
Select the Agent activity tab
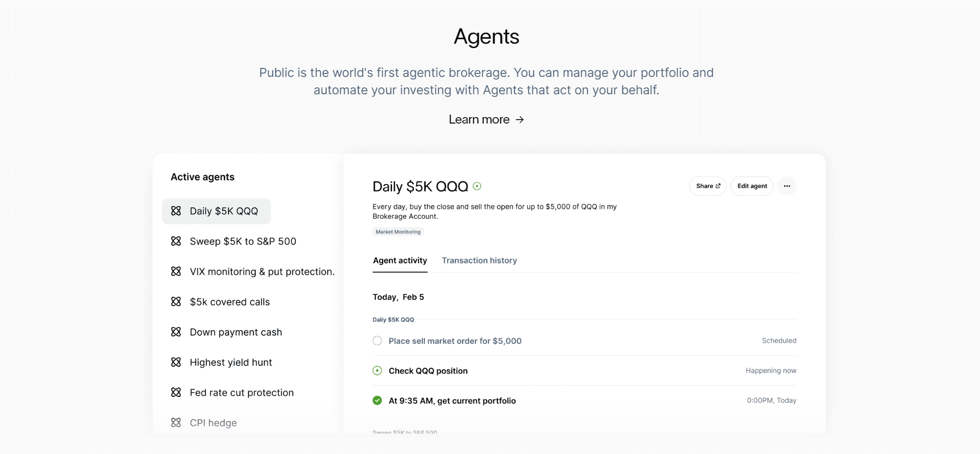[x=400, y=260]
